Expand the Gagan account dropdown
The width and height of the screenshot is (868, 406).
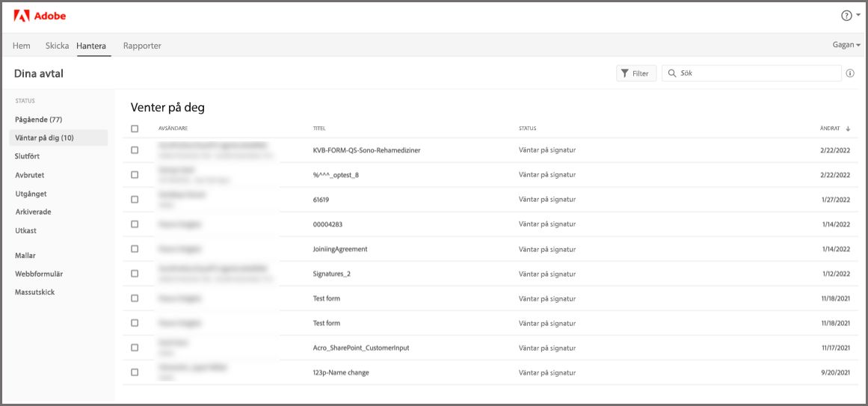846,45
